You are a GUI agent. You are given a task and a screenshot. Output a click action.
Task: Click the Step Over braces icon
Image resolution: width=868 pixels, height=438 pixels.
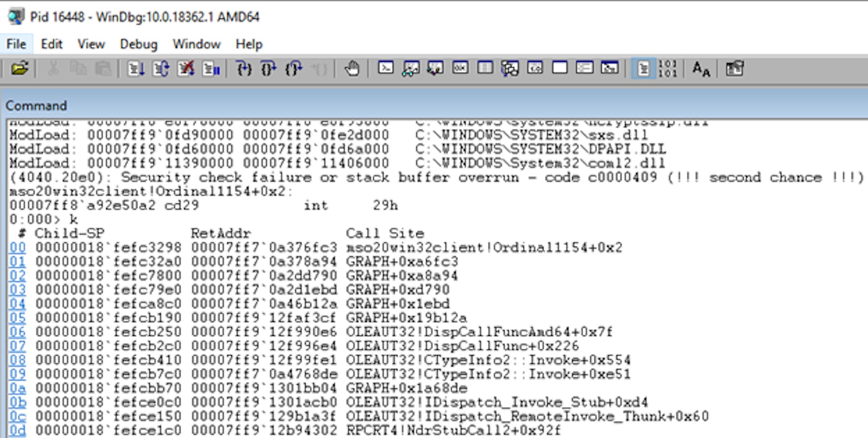[x=269, y=69]
